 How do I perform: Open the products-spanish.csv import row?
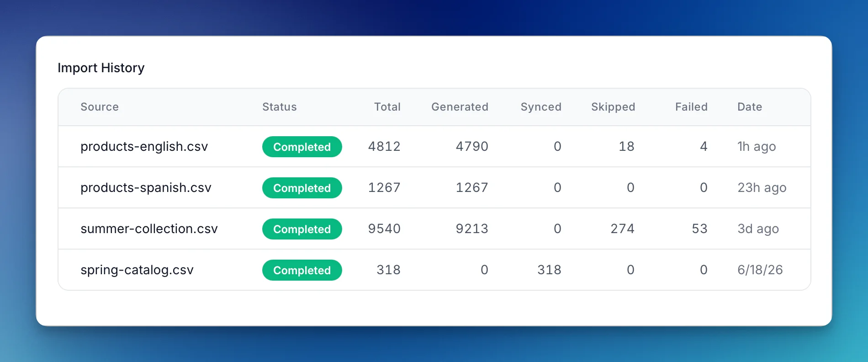(x=434, y=187)
